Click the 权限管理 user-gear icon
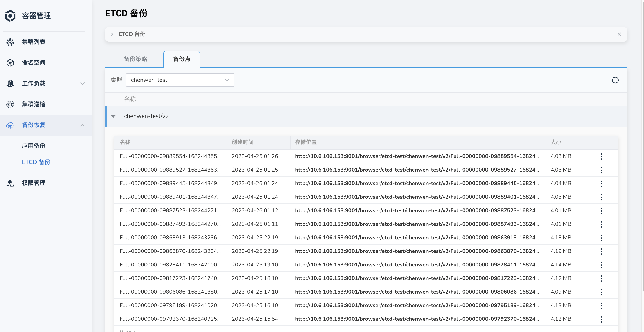This screenshot has width=644, height=332. (10, 183)
